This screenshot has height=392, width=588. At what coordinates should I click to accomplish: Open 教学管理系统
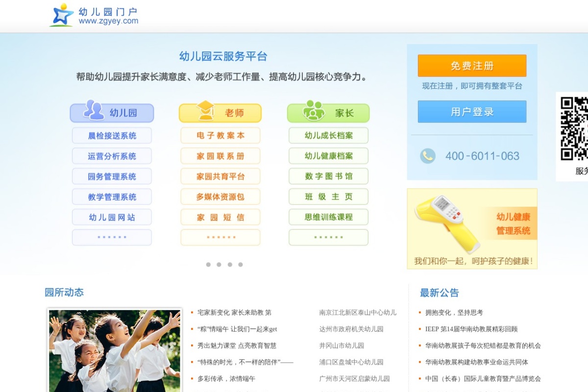112,197
